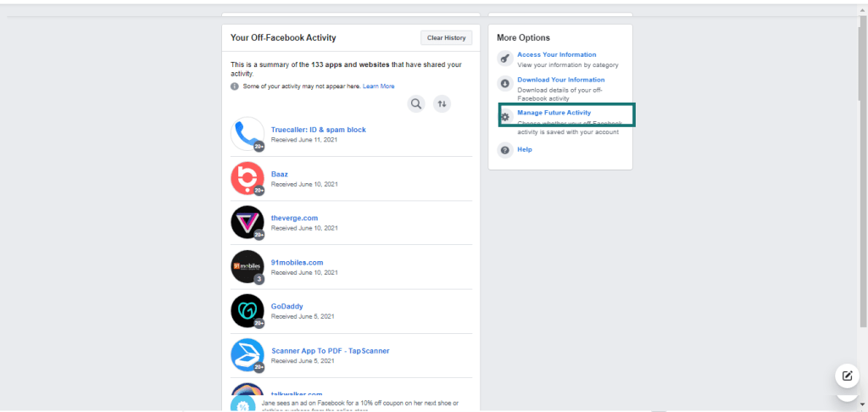Click the TapScanner blue scanner logo

(247, 355)
